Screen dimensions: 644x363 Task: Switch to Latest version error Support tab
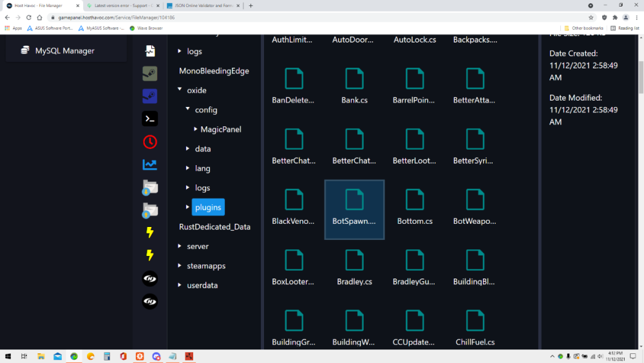pos(121,5)
